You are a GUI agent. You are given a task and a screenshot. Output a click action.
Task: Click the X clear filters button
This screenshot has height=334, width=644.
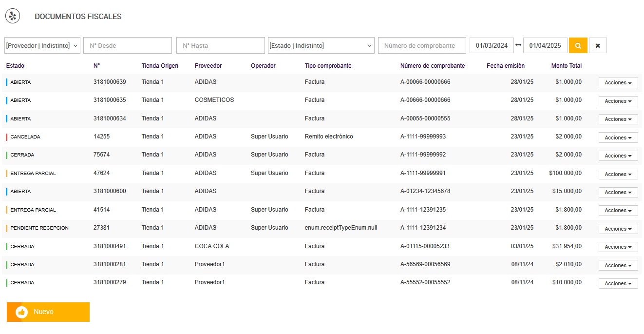click(598, 45)
